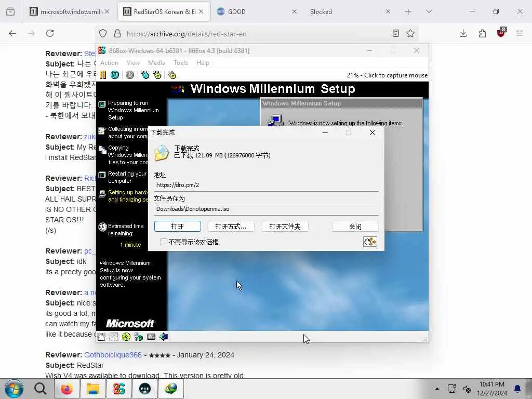532x399 pixels.
Task: Click CD-ROM status icon in 86Box
Action: [126, 337]
